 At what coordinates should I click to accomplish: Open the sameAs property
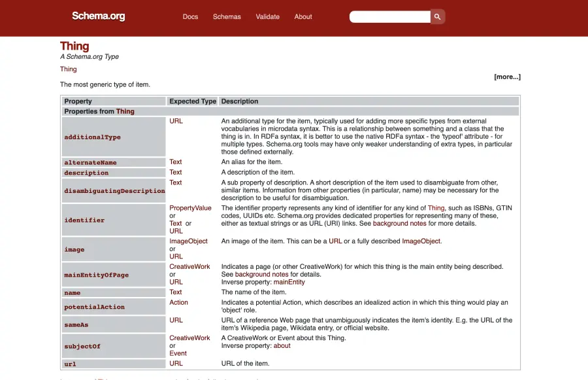tap(76, 325)
